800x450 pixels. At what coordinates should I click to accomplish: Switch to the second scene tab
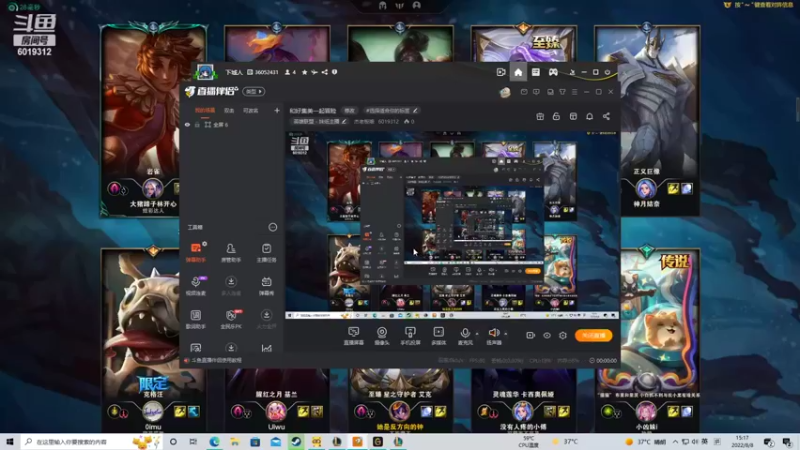[x=229, y=110]
